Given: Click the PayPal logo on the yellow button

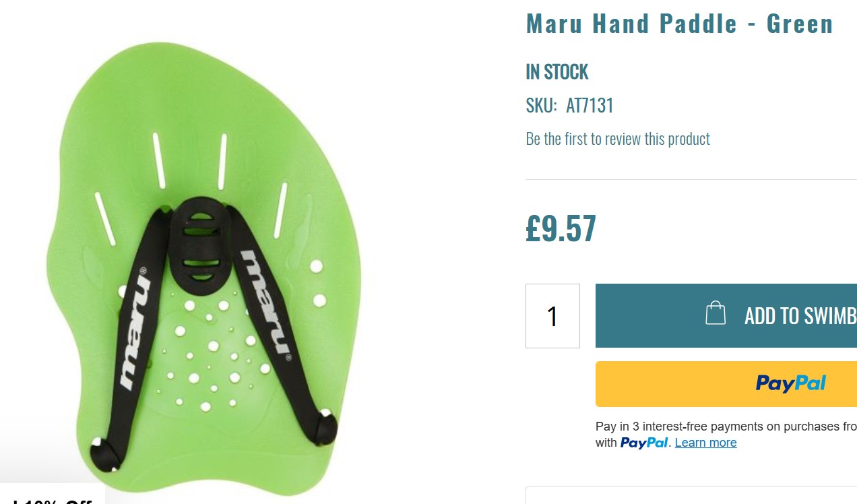Looking at the screenshot, I should click(x=791, y=383).
